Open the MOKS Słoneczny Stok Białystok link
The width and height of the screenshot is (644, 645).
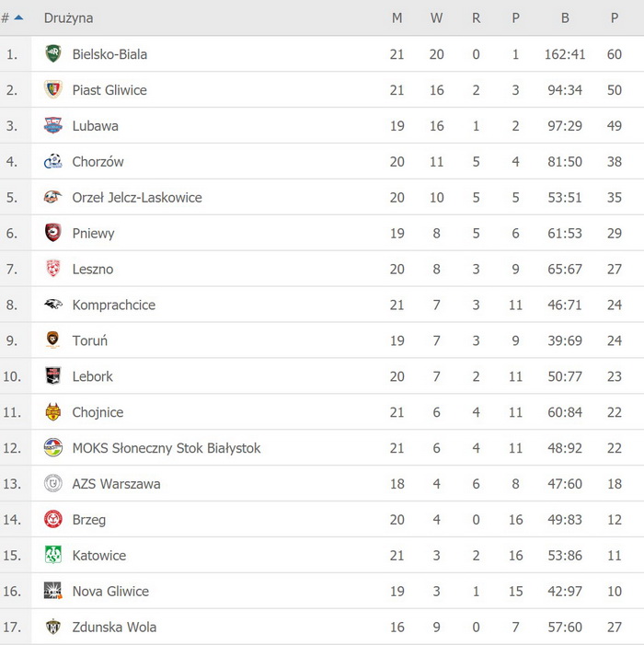(167, 448)
